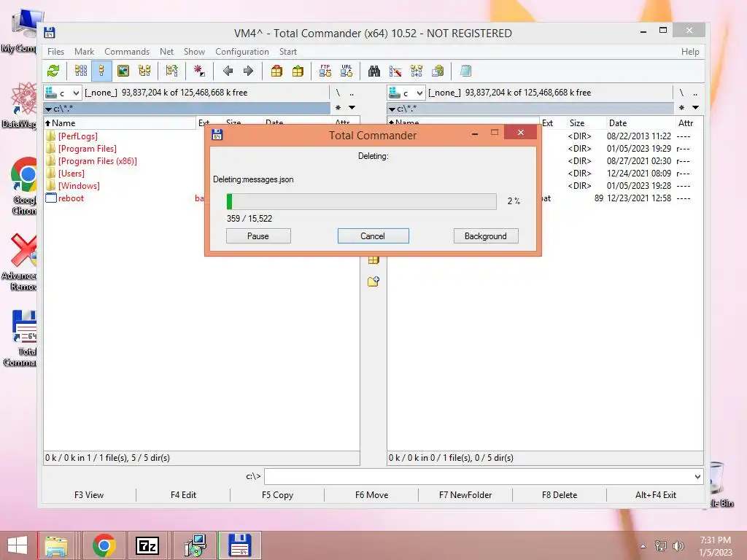Go forward with the right arrow toolbar icon

click(x=248, y=71)
